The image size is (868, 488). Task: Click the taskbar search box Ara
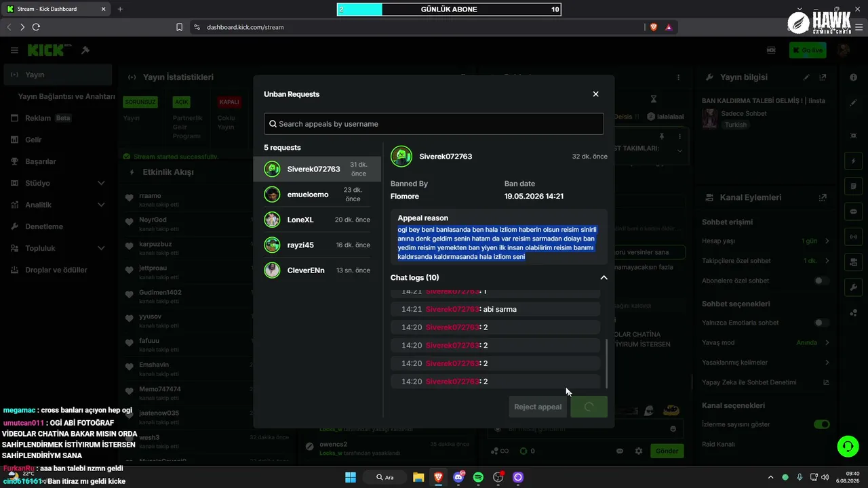(385, 477)
